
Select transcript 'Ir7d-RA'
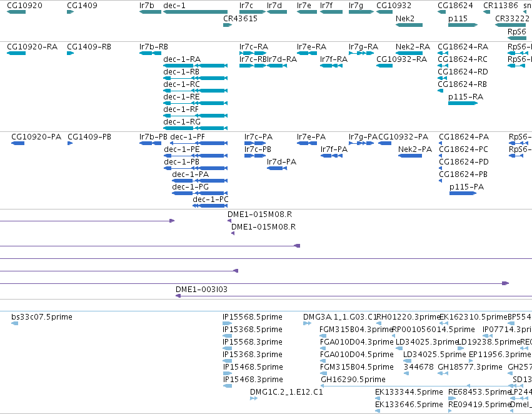tap(282, 59)
